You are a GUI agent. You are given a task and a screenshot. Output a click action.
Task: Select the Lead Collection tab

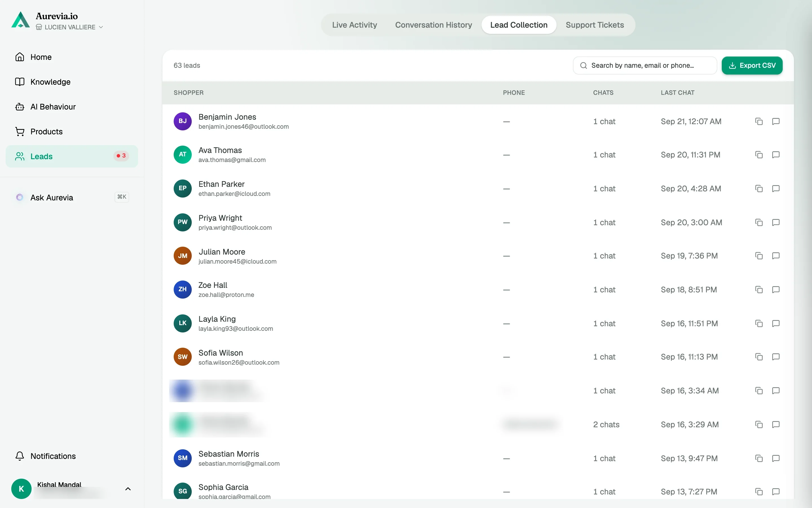[x=519, y=25]
